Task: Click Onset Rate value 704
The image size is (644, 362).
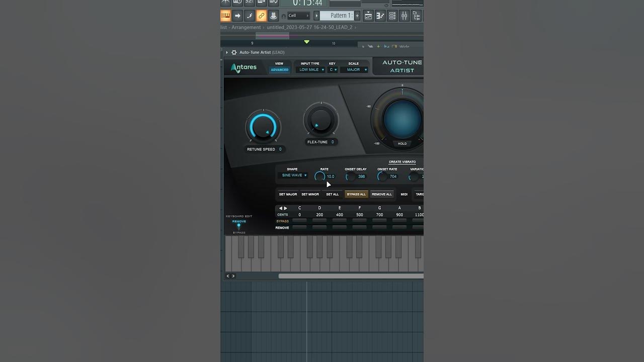Action: 393,176
